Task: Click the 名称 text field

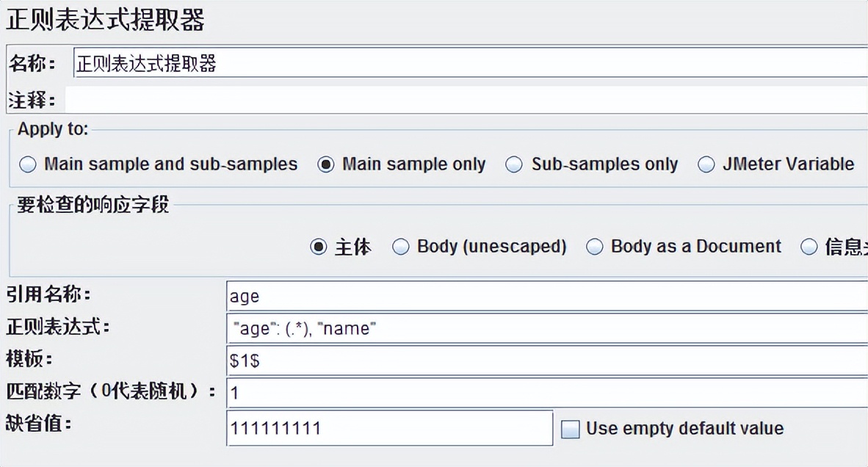Action: click(470, 64)
